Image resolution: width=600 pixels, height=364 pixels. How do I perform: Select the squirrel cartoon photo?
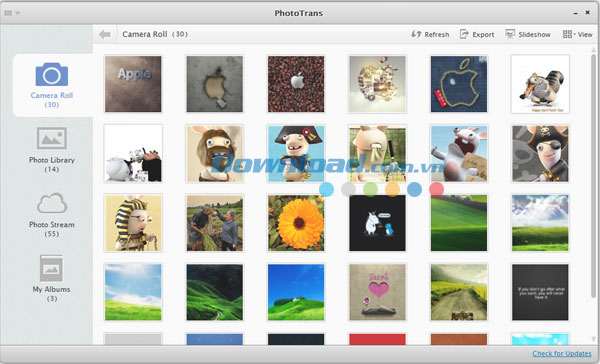(x=540, y=84)
